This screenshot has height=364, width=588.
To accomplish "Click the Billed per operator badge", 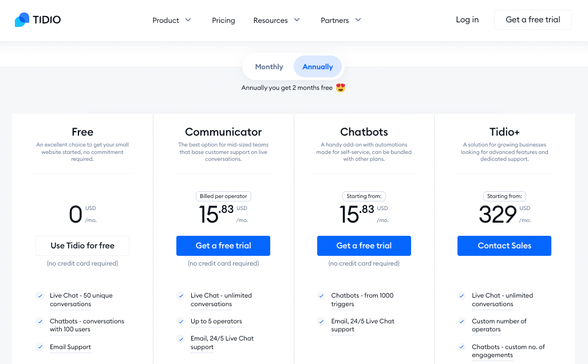I will (223, 196).
